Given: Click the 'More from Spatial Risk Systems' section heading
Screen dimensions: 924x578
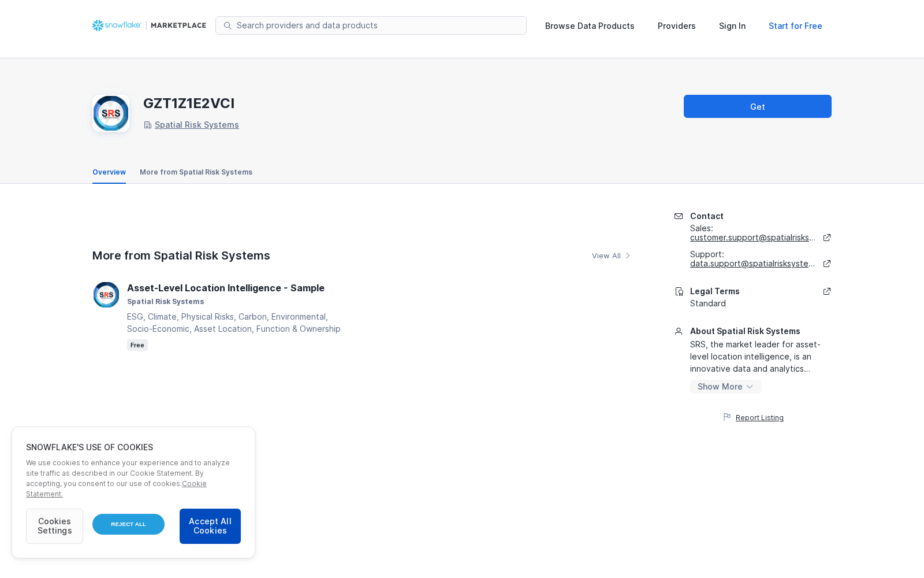Looking at the screenshot, I should (x=181, y=255).
